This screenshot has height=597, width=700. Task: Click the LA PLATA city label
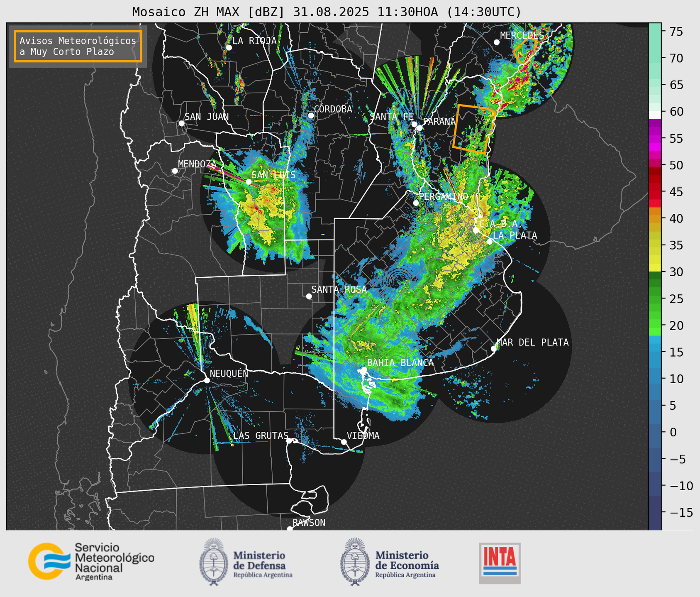(x=515, y=235)
